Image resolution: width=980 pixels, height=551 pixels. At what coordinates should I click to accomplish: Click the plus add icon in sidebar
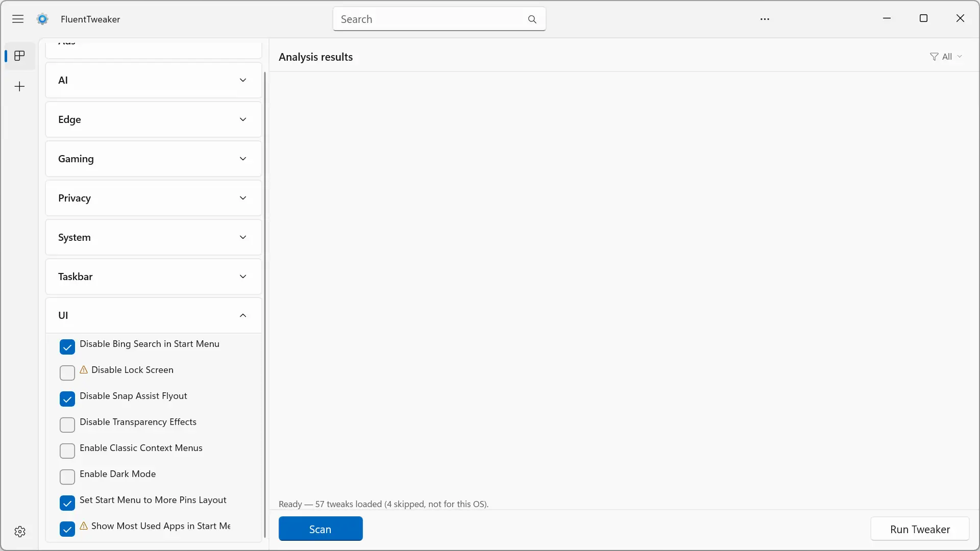(x=19, y=87)
